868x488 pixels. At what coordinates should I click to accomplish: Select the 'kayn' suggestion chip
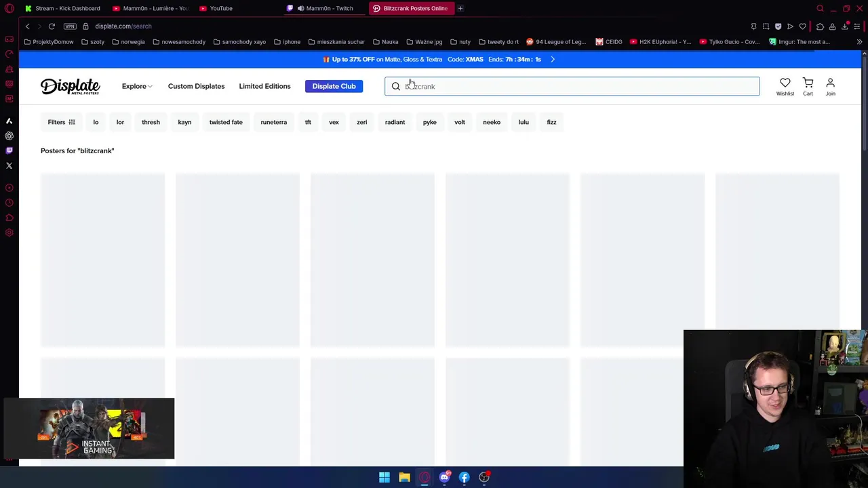184,122
